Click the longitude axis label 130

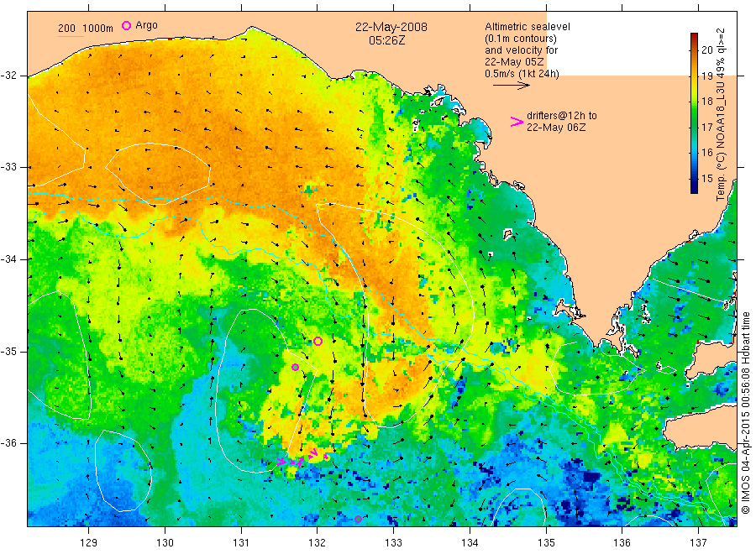click(x=165, y=543)
